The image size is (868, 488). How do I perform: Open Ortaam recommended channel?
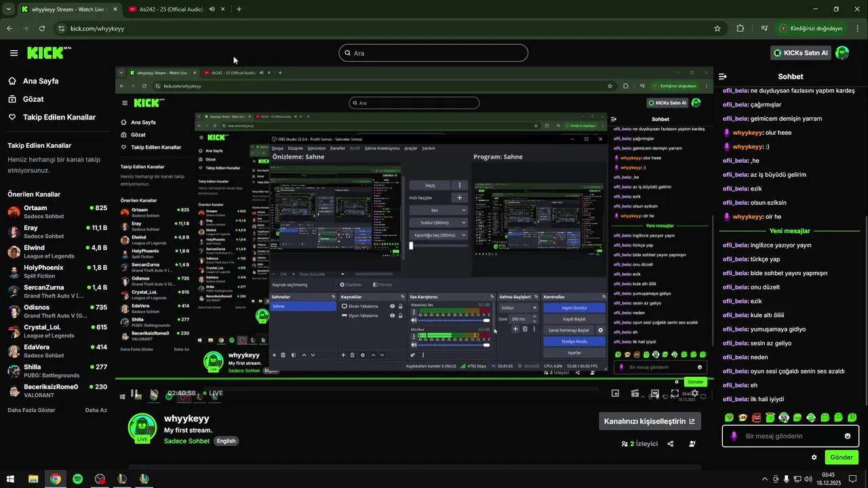(x=58, y=212)
